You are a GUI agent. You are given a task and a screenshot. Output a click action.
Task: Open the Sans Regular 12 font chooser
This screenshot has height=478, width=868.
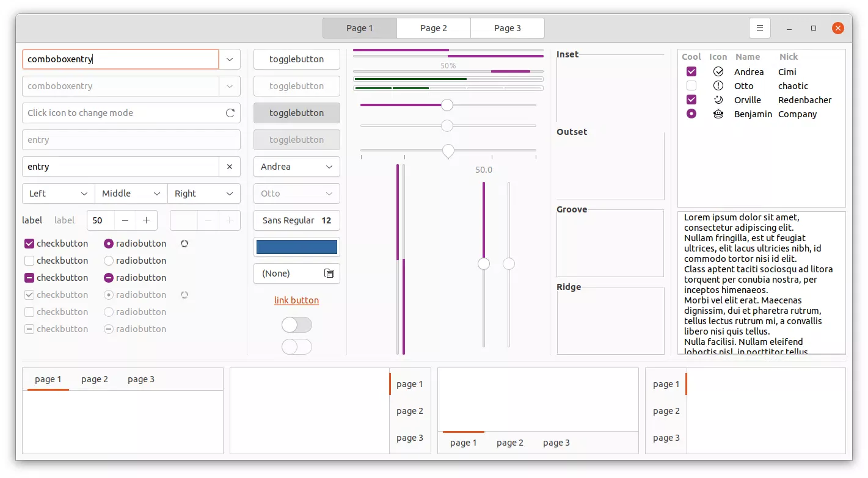click(297, 220)
